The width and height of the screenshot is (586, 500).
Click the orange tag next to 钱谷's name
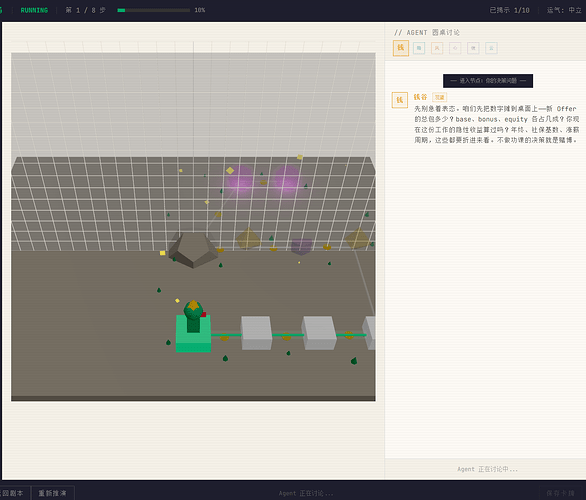coord(440,97)
